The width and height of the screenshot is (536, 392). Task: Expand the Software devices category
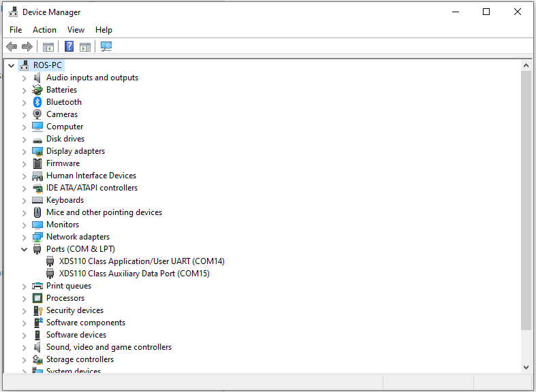[x=24, y=336]
